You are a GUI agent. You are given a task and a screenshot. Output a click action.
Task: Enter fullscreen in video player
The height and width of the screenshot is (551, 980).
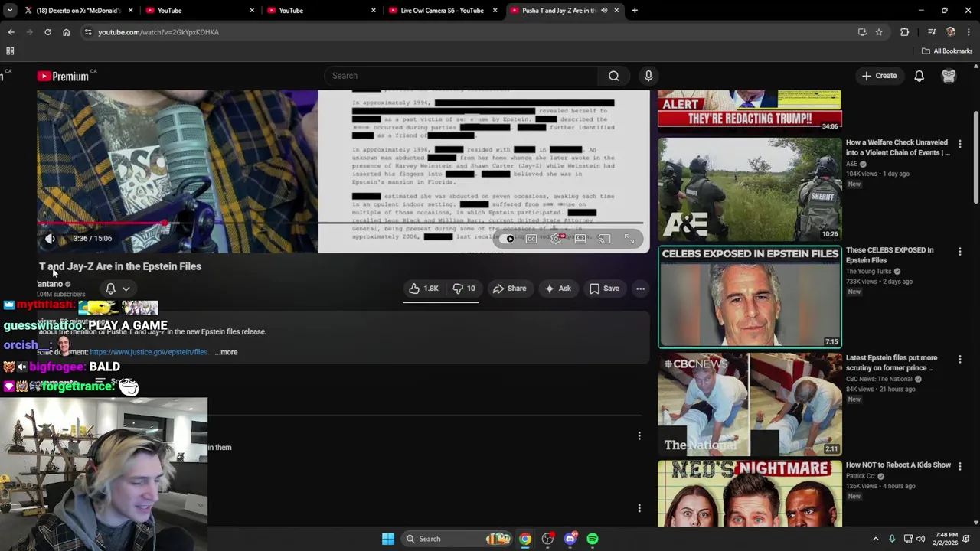[629, 239]
